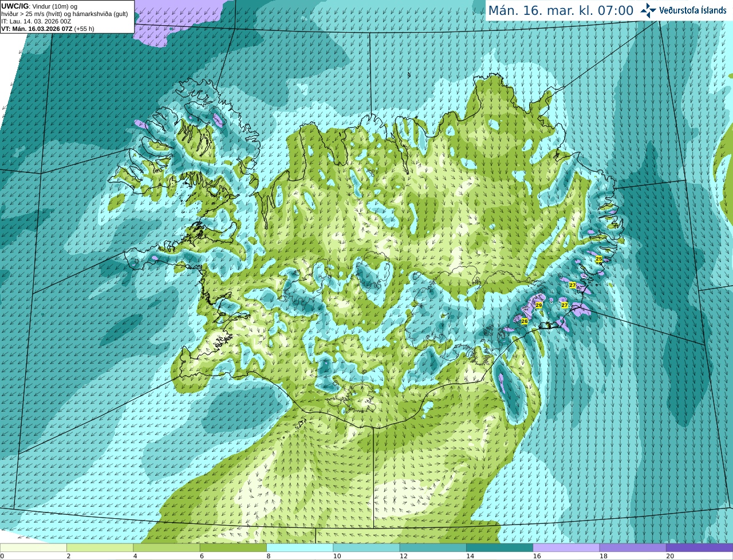Image resolution: width=733 pixels, height=560 pixels.
Task: Click the Veðurstofa Íslands logo icon
Action: pyautogui.click(x=648, y=10)
